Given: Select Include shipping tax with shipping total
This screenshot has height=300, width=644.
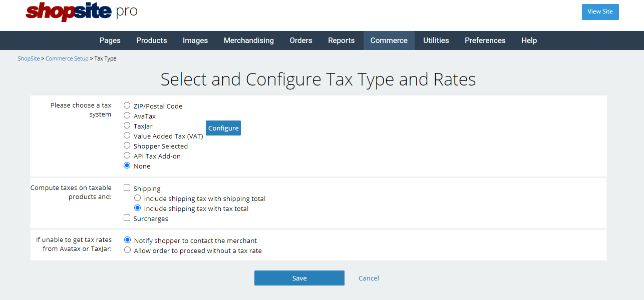Looking at the screenshot, I should tap(138, 198).
